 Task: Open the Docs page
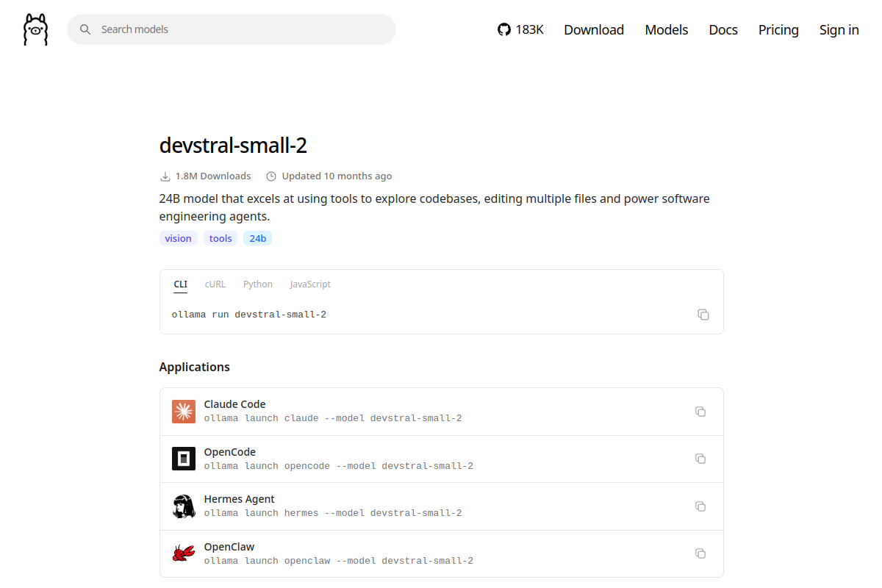coord(723,29)
